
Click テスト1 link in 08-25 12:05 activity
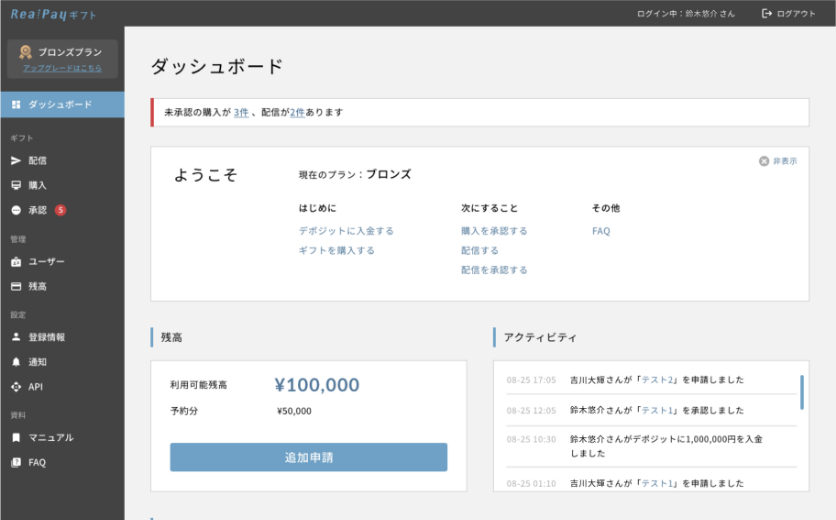click(x=657, y=410)
